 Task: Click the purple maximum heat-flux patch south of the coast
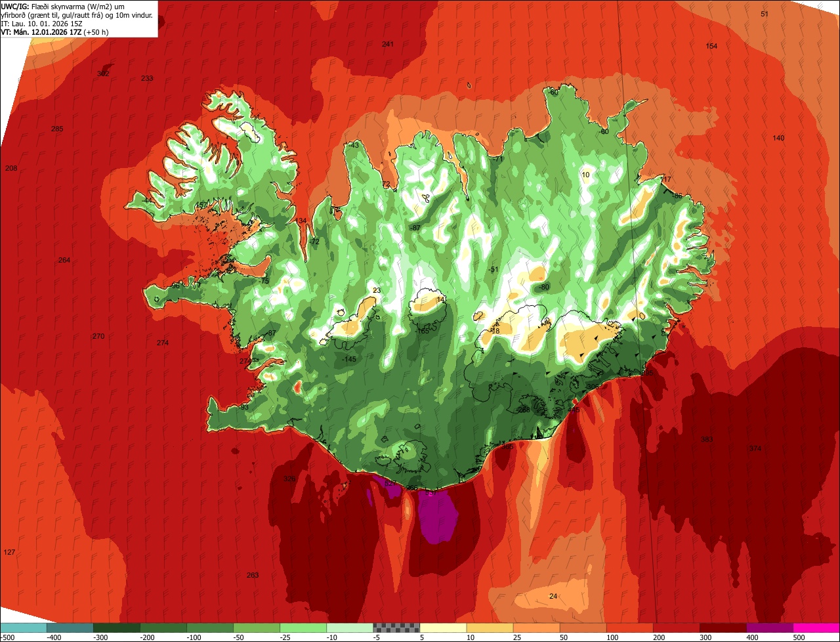coord(438,519)
